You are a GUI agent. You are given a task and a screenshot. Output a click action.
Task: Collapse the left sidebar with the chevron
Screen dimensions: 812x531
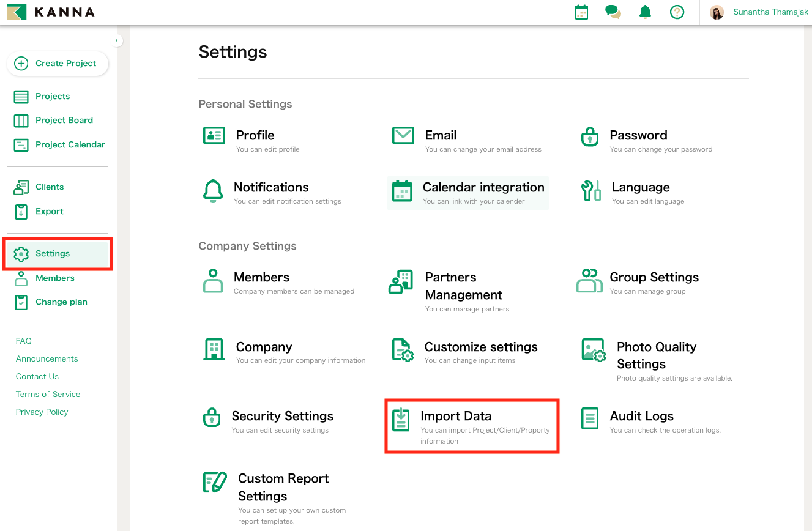(116, 40)
